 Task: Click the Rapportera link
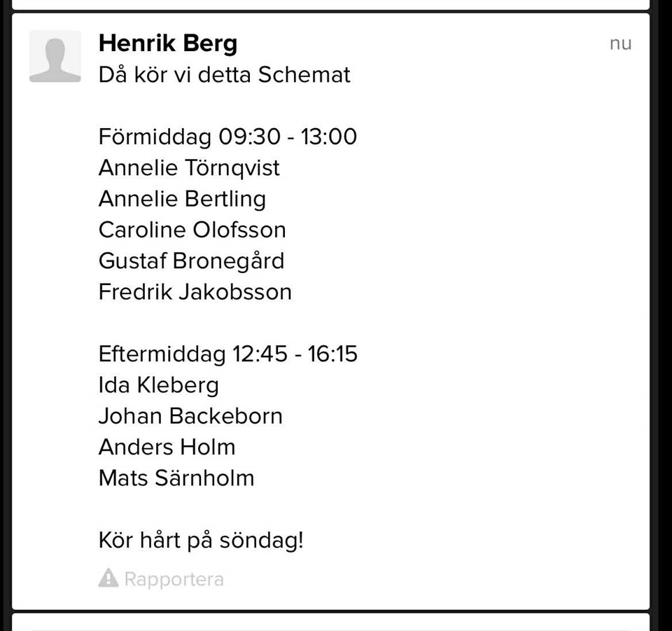[x=174, y=579]
